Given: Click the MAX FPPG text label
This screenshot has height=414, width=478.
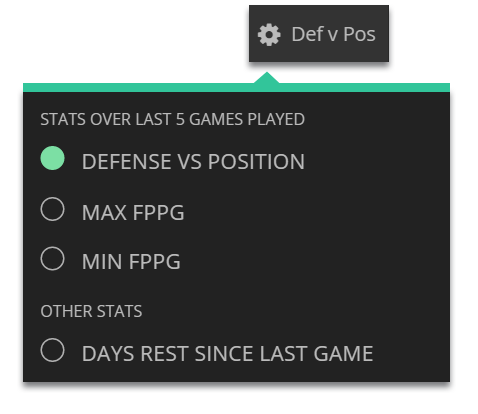Looking at the screenshot, I should coord(133,213).
